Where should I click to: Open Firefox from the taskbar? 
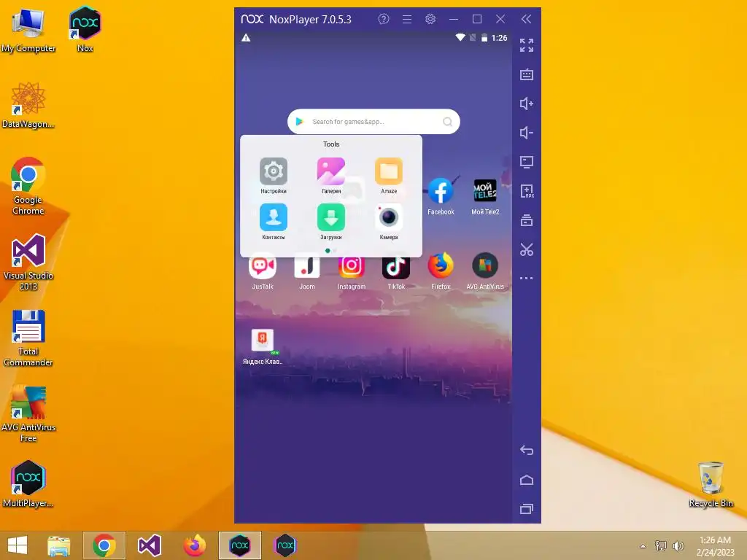(x=194, y=545)
